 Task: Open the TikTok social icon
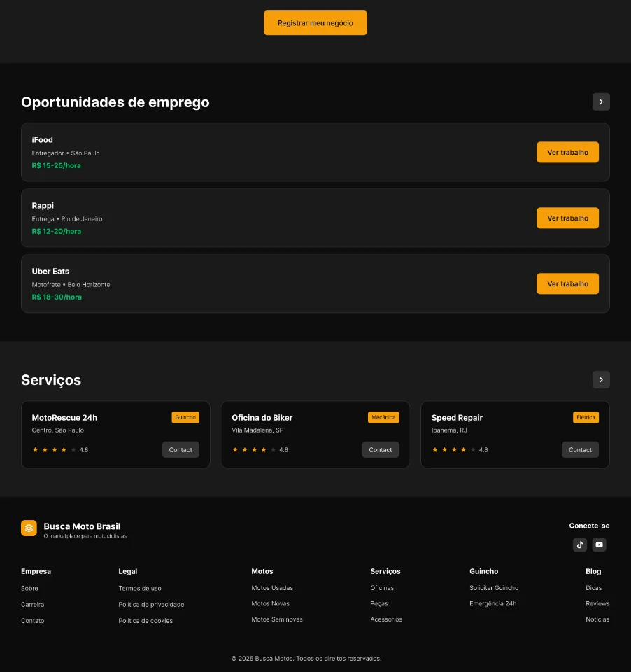click(x=580, y=545)
